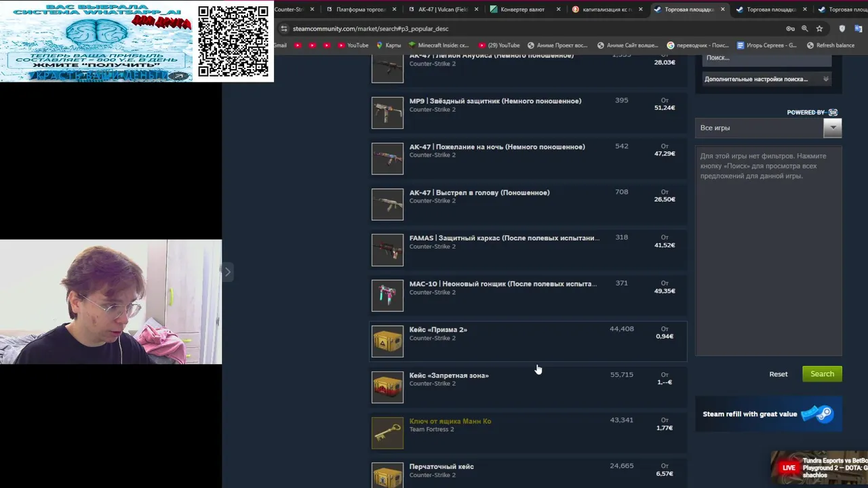Open the Minecraft Inside bookmark

point(438,45)
